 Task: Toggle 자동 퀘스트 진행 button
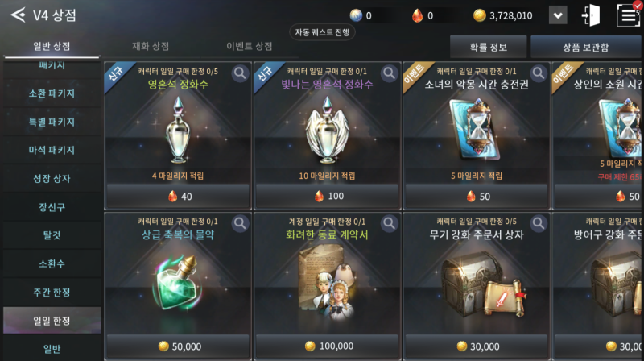[x=323, y=32]
